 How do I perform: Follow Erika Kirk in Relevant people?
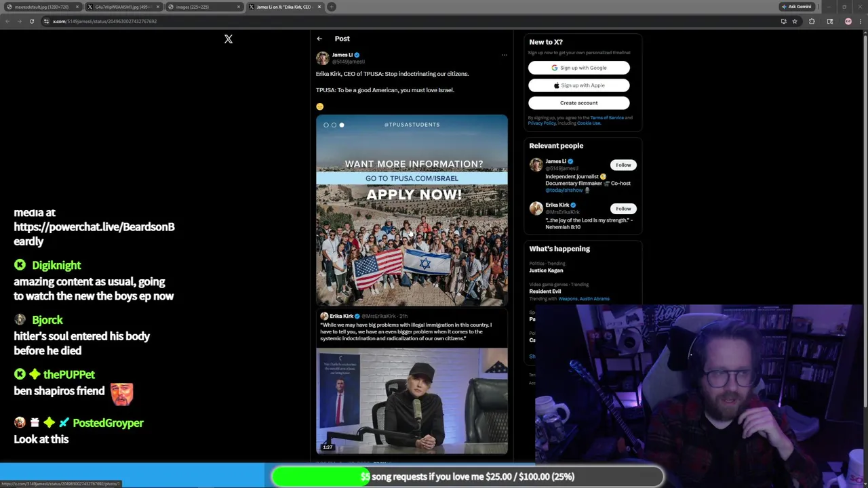[x=623, y=209]
